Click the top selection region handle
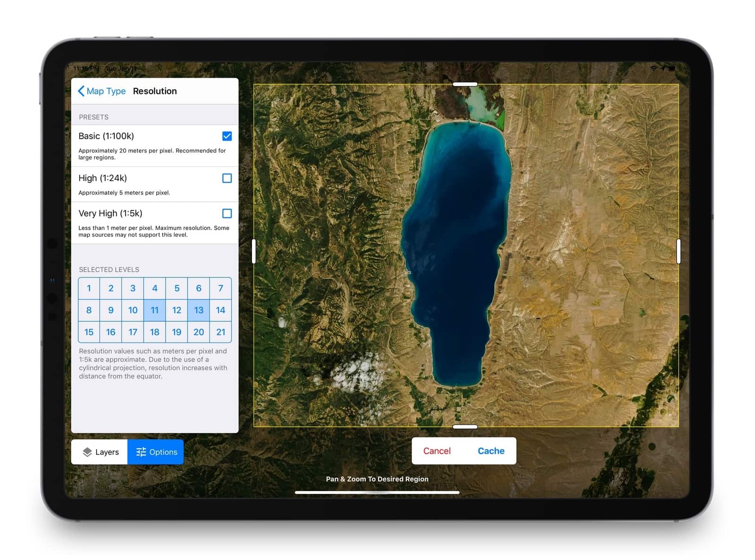Viewport: 755px width, 560px height. click(x=466, y=84)
